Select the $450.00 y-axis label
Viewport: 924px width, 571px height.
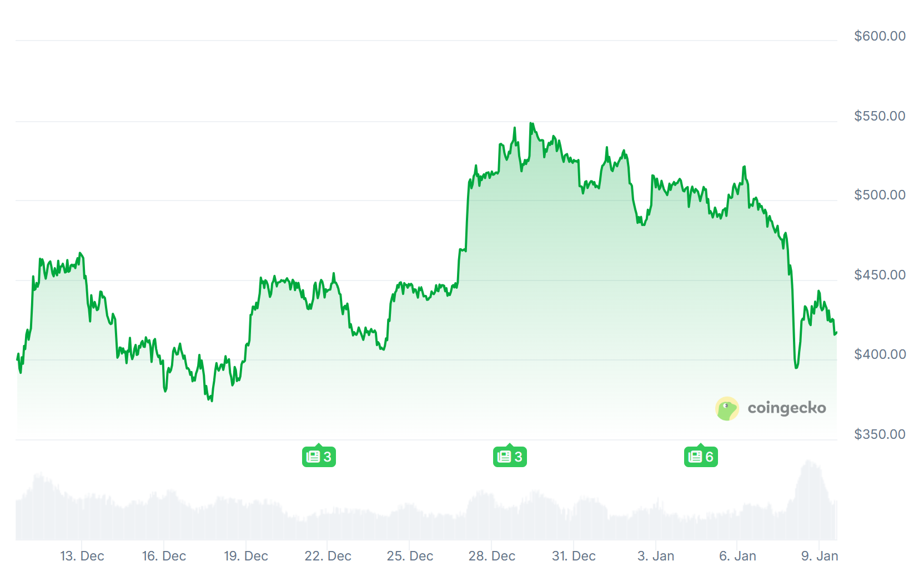pyautogui.click(x=880, y=275)
